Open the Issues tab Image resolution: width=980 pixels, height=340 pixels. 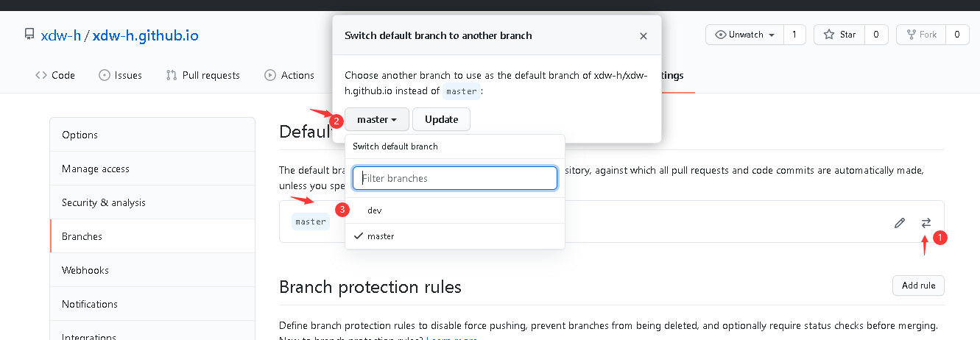[120, 75]
